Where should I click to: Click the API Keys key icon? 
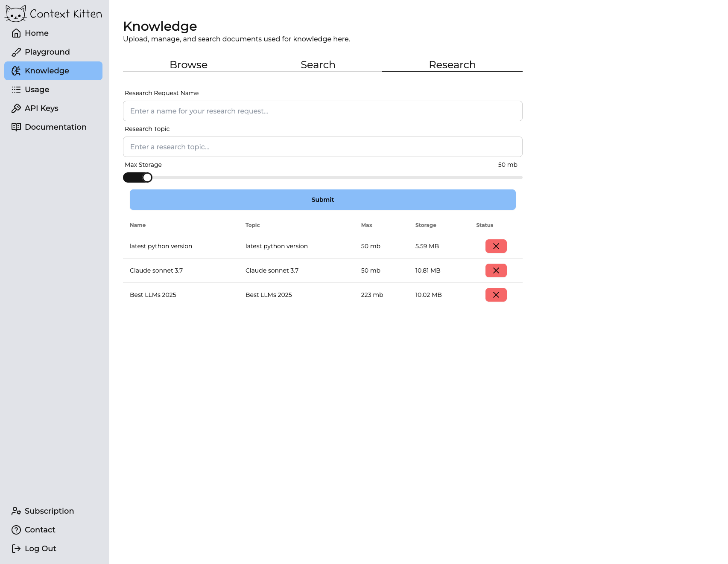16,108
